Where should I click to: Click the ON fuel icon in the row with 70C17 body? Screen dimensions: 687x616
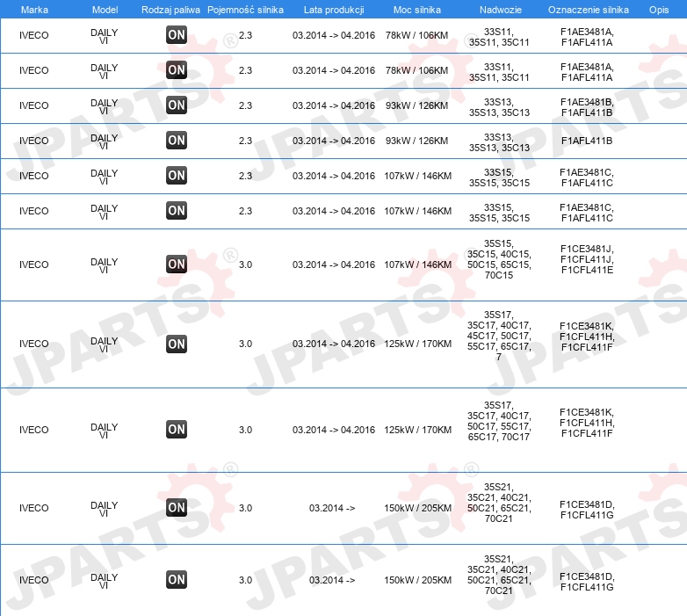(176, 430)
